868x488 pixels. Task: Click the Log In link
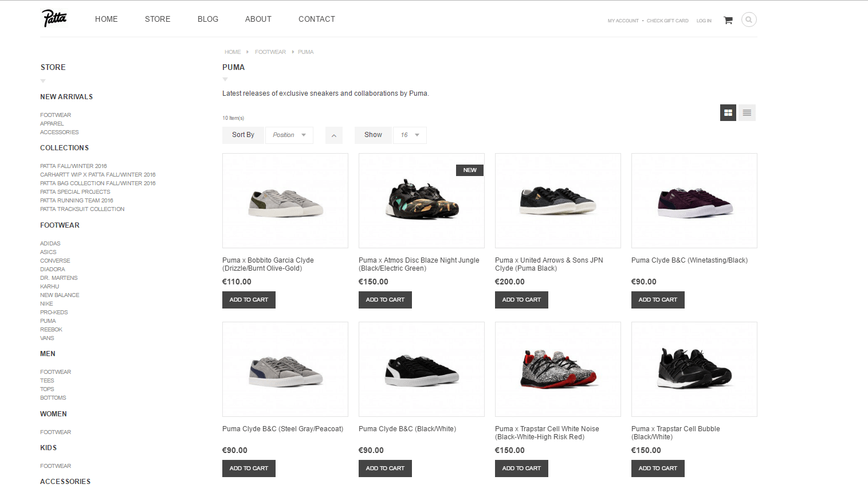704,21
